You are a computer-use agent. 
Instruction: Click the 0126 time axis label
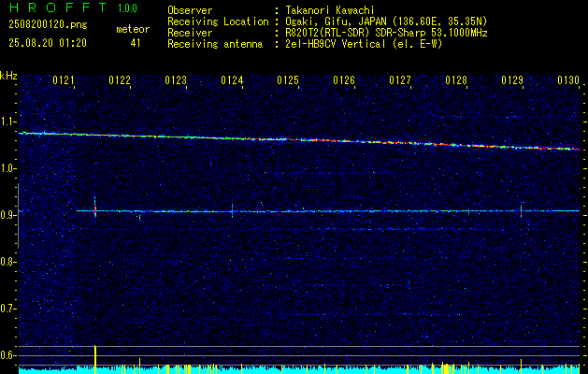click(x=344, y=80)
